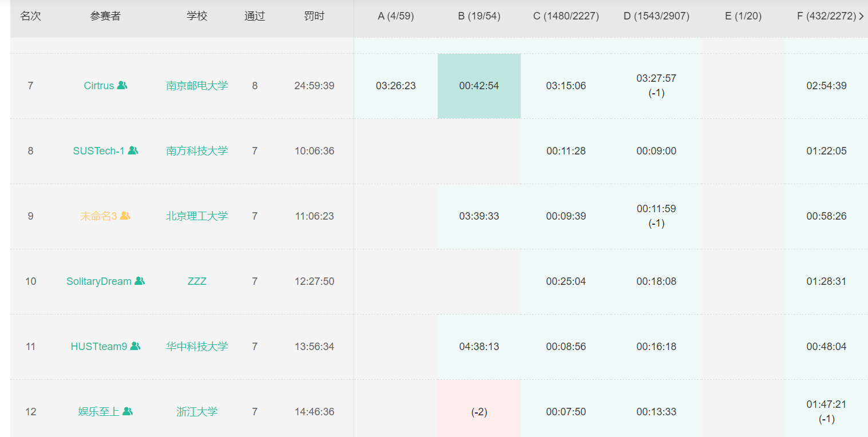Screen dimensions: 868x437
Task: Open problem C (1480/2227) column header
Action: [x=566, y=16]
